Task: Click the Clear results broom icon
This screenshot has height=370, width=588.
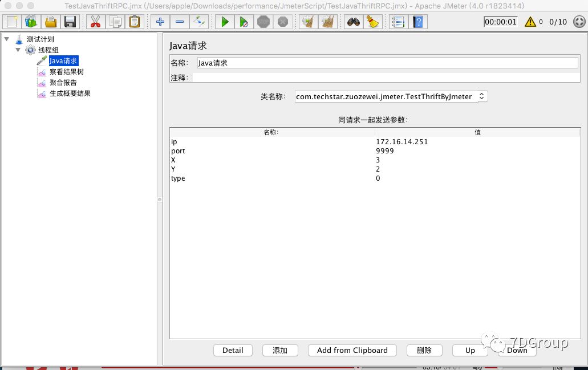Action: [x=308, y=22]
